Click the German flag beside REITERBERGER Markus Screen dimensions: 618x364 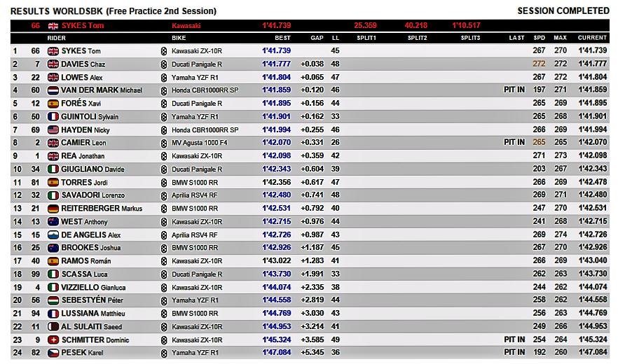[x=53, y=209]
